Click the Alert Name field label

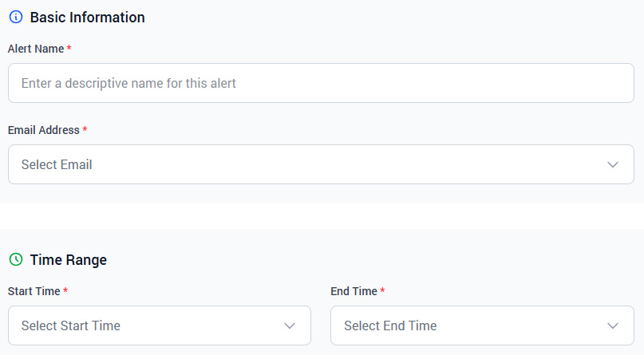(x=35, y=49)
